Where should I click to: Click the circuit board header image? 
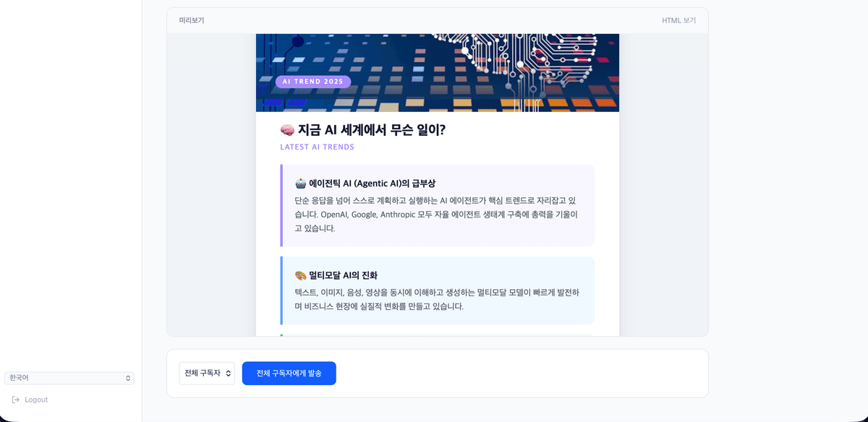(x=438, y=72)
